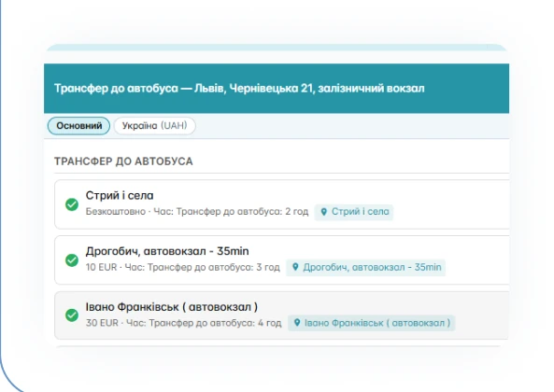
Task: Click green checkmark for Дрогобич, автовокзал
Action: (72, 260)
